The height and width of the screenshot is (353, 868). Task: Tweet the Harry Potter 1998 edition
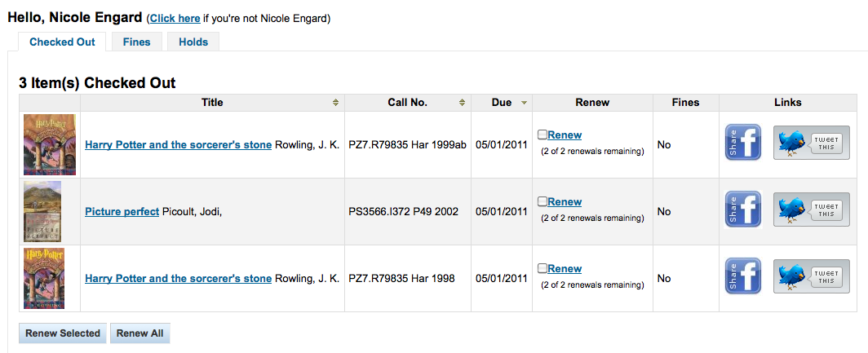coord(811,276)
